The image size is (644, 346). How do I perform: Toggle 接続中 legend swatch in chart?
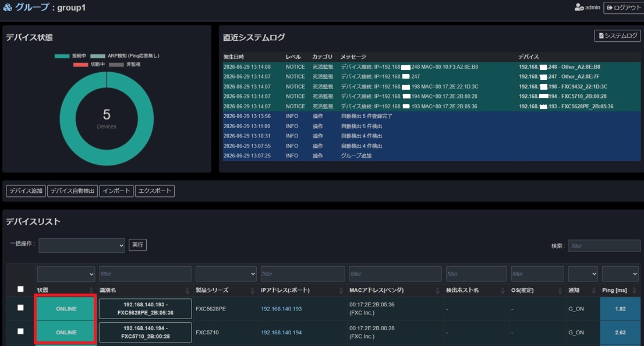(x=62, y=56)
